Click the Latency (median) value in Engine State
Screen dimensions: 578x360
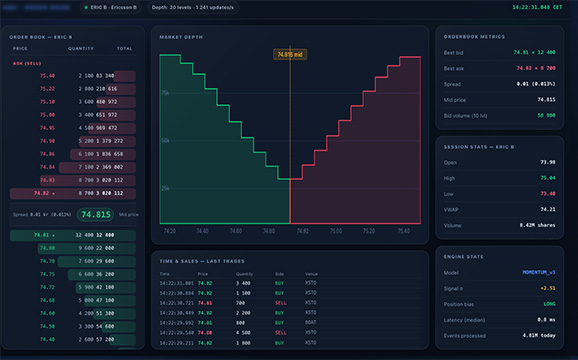(x=546, y=320)
